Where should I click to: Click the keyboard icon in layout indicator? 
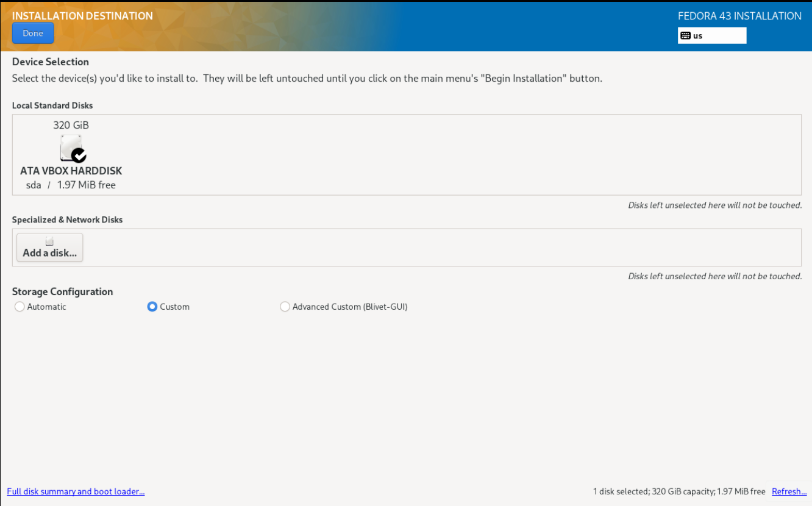(686, 36)
